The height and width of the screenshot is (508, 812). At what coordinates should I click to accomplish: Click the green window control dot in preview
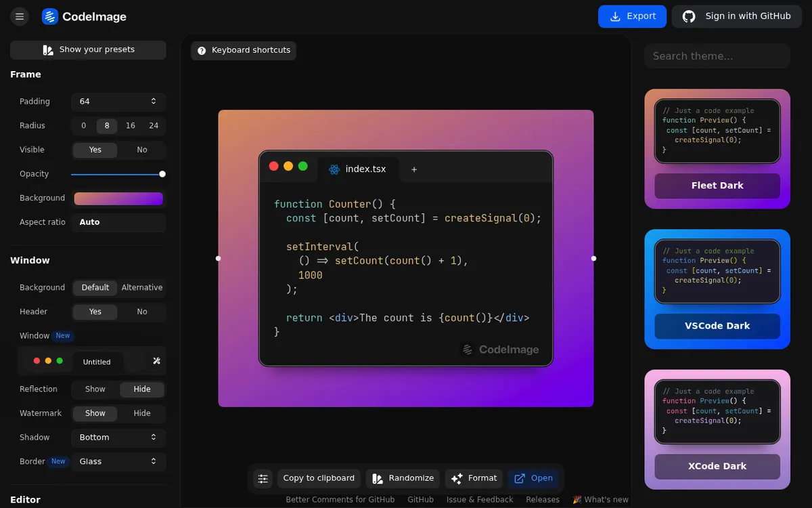303,166
